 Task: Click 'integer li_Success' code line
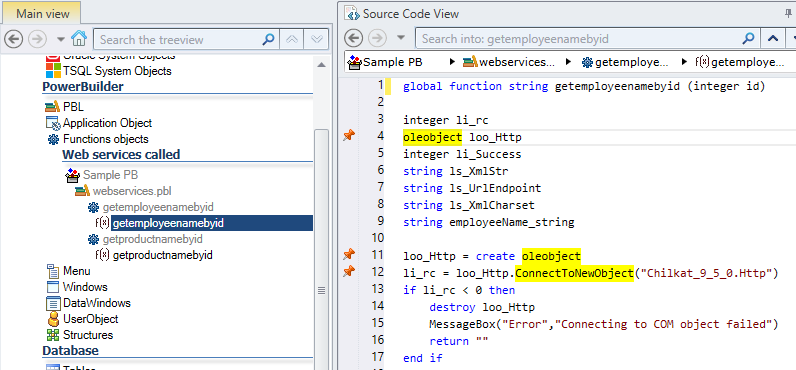tap(462, 154)
